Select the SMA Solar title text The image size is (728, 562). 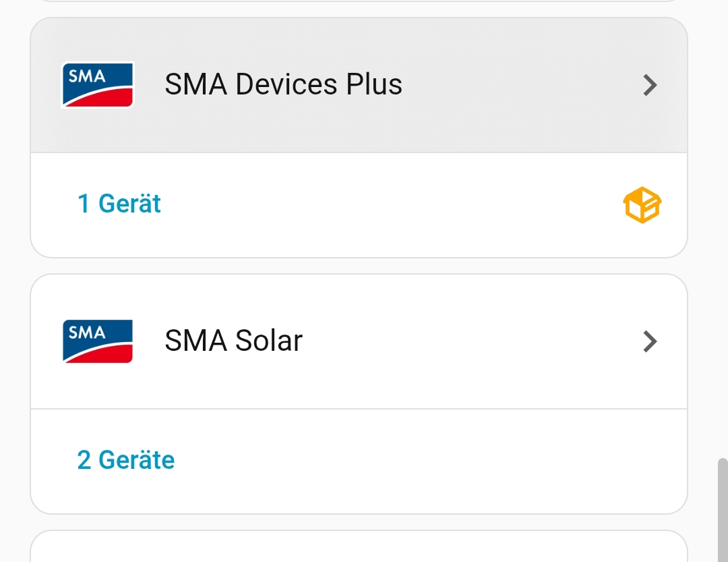(x=233, y=341)
